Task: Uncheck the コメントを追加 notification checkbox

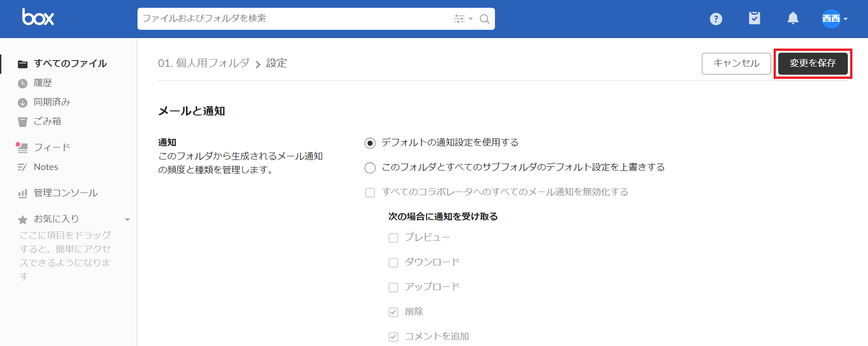Action: tap(393, 337)
